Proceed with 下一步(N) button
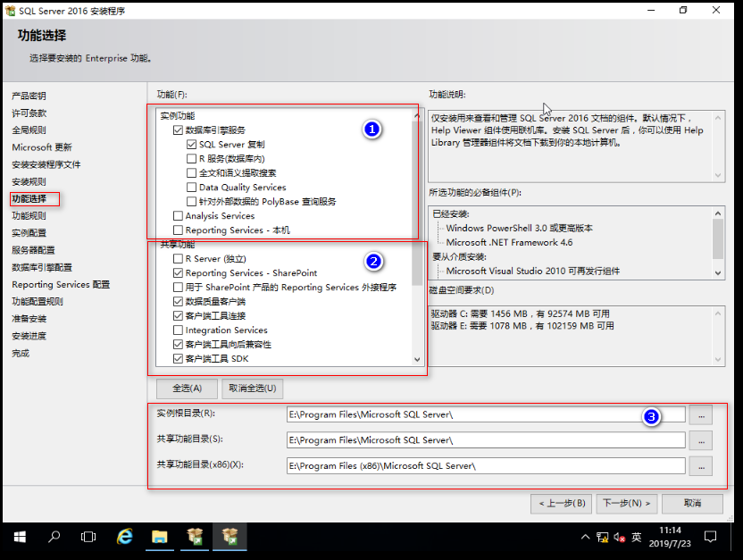Screen dimensions: 743x560 (626, 504)
